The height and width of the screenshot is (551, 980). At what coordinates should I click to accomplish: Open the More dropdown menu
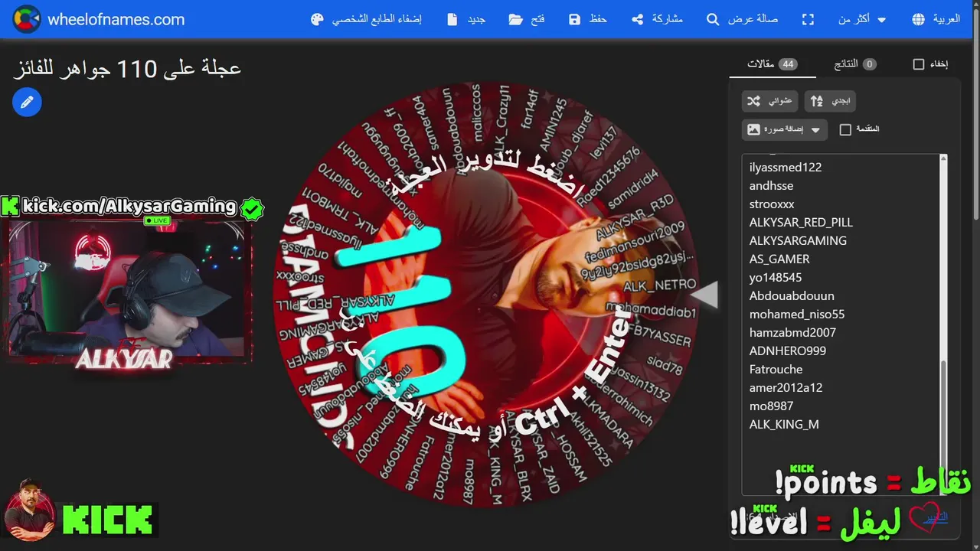(862, 19)
